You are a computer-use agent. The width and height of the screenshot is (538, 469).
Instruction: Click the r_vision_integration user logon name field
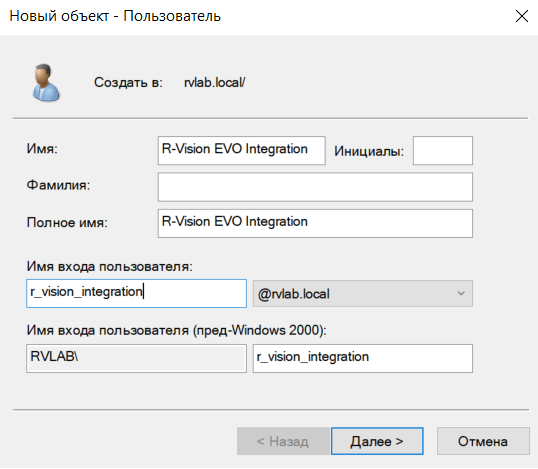point(136,293)
